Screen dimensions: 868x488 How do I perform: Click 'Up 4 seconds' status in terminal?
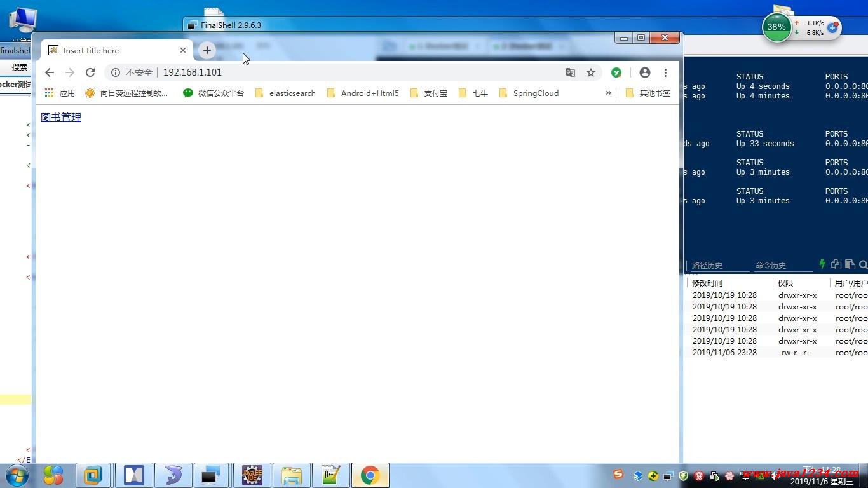click(x=763, y=86)
